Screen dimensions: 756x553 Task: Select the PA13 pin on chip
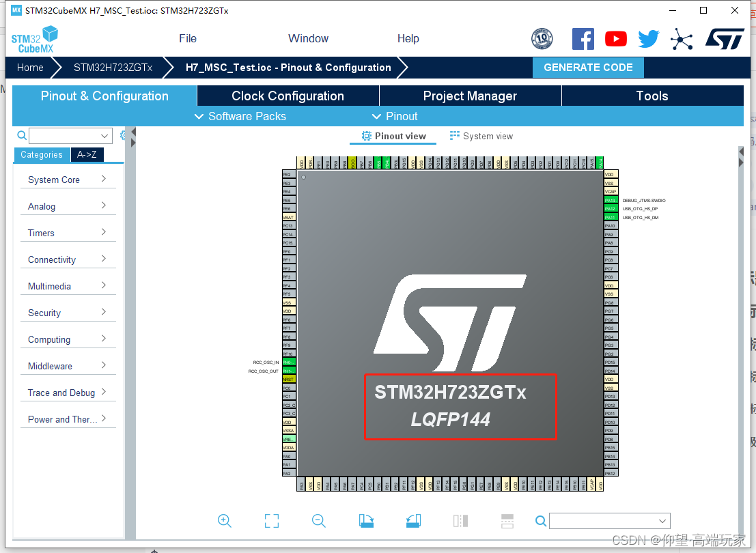click(x=611, y=200)
